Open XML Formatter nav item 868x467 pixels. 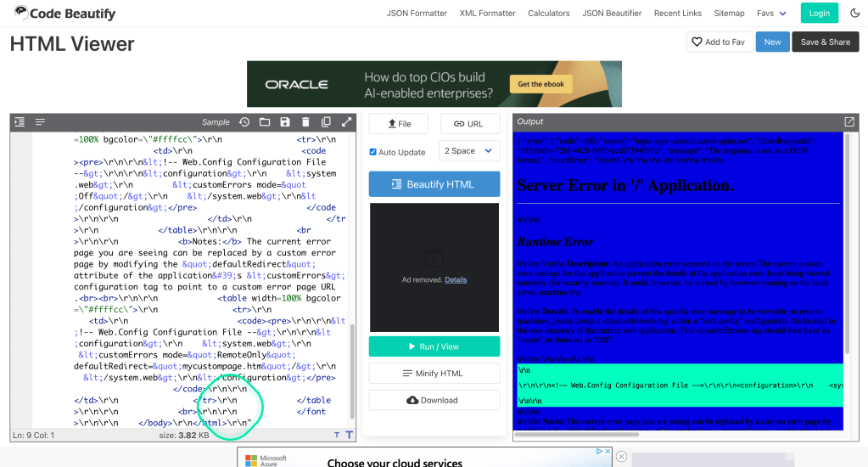click(487, 14)
